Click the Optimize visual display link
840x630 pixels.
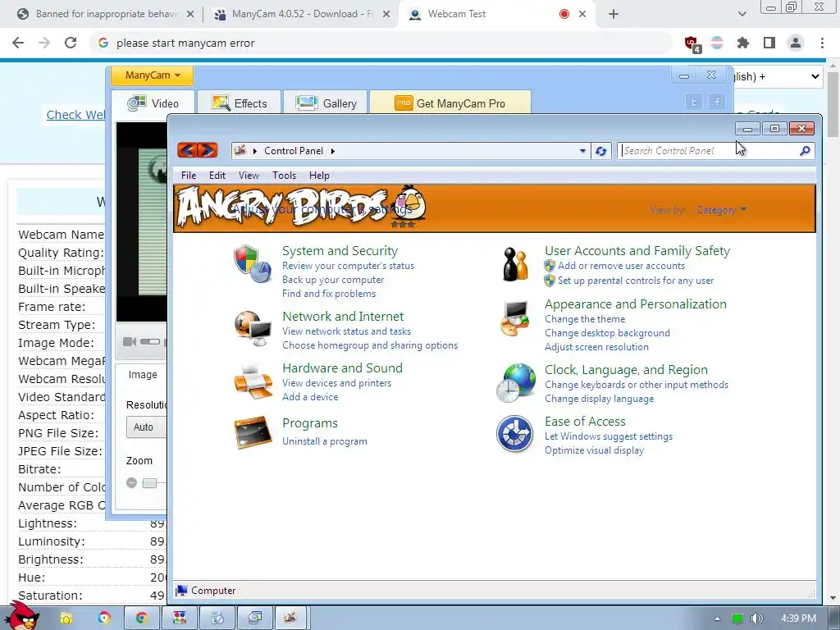coord(594,450)
